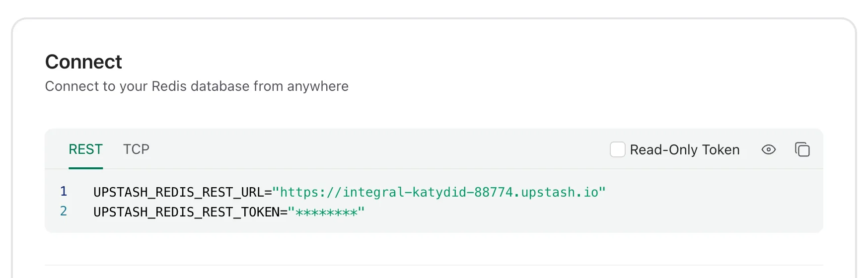Switch to the TCP tab
Screen dimensions: 868x278
point(136,149)
